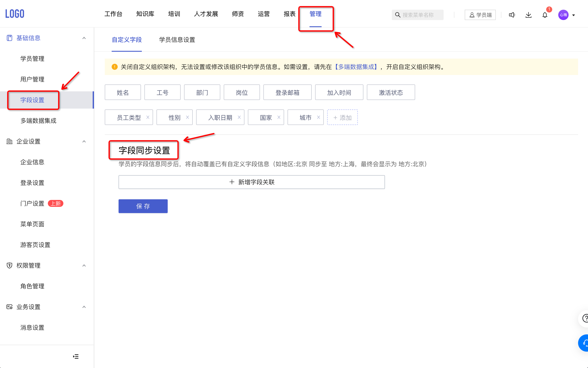Remove the 员工类型 custom field
The image size is (588, 368).
pyautogui.click(x=148, y=117)
